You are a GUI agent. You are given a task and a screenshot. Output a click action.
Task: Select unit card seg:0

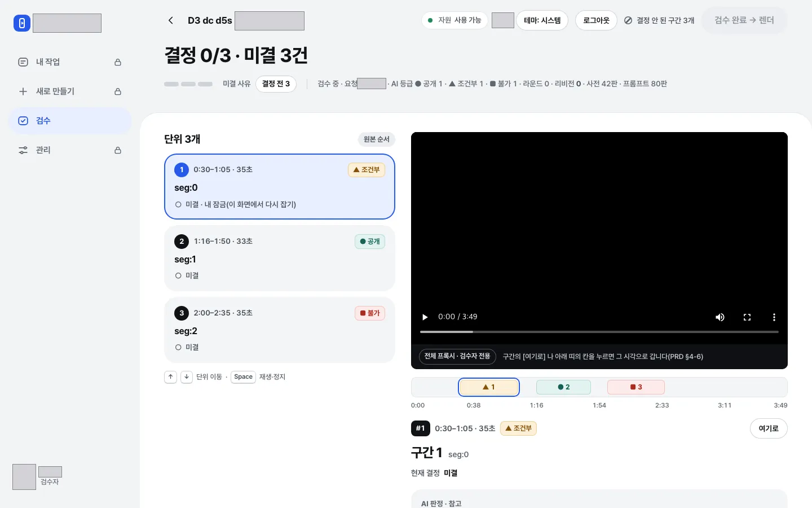click(x=280, y=187)
